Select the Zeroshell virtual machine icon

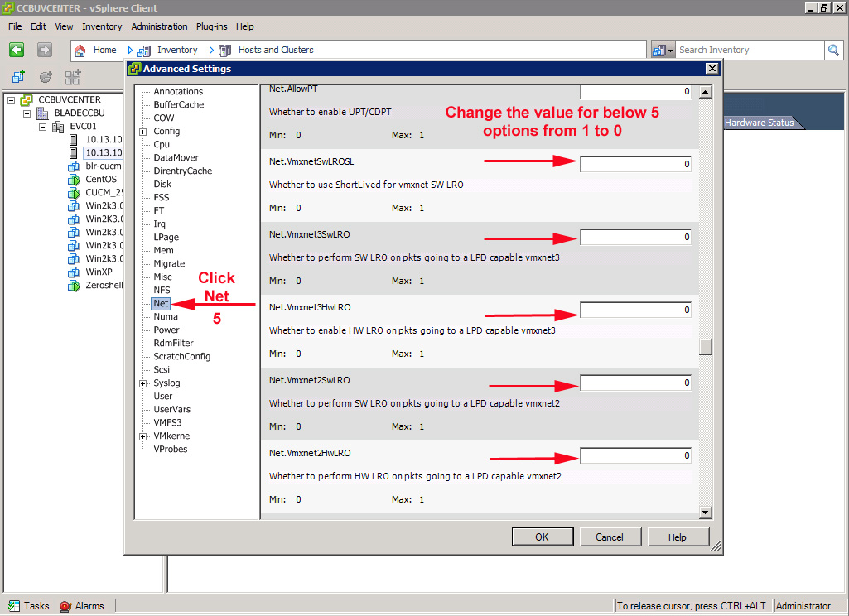pyautogui.click(x=74, y=286)
